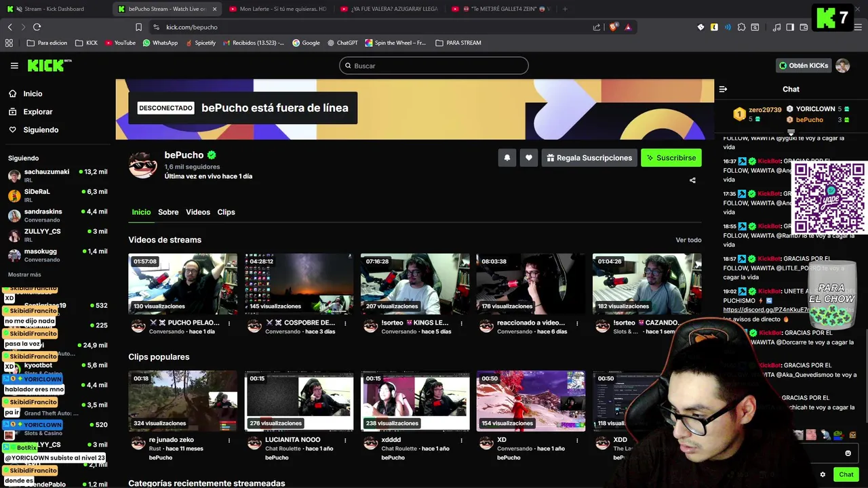Click the bePucho profile avatar

(143, 165)
